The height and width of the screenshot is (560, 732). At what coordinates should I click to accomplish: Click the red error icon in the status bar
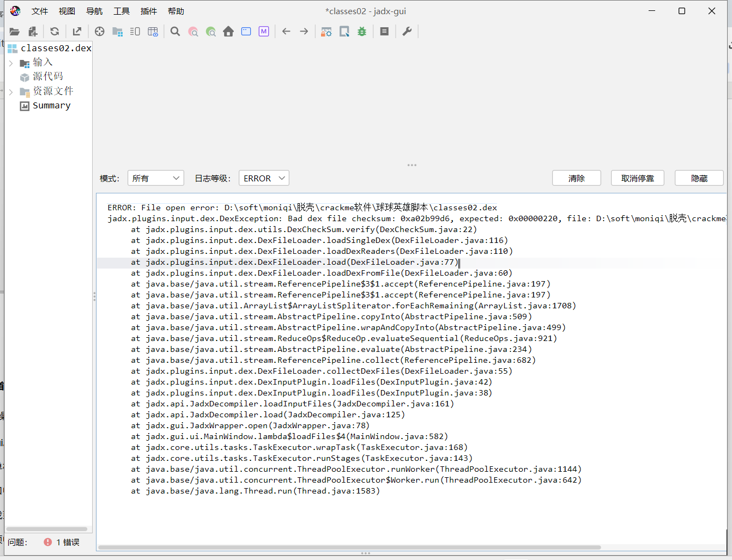pos(48,542)
